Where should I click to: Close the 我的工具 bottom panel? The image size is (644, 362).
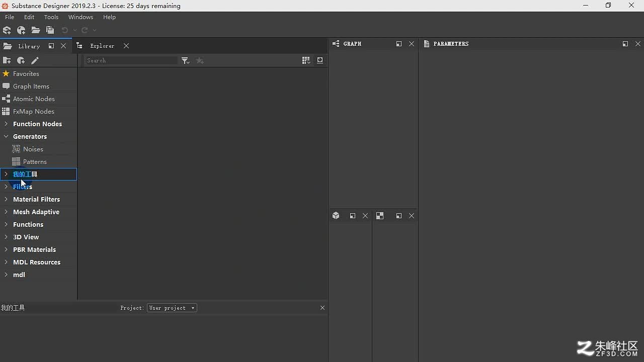[323, 308]
